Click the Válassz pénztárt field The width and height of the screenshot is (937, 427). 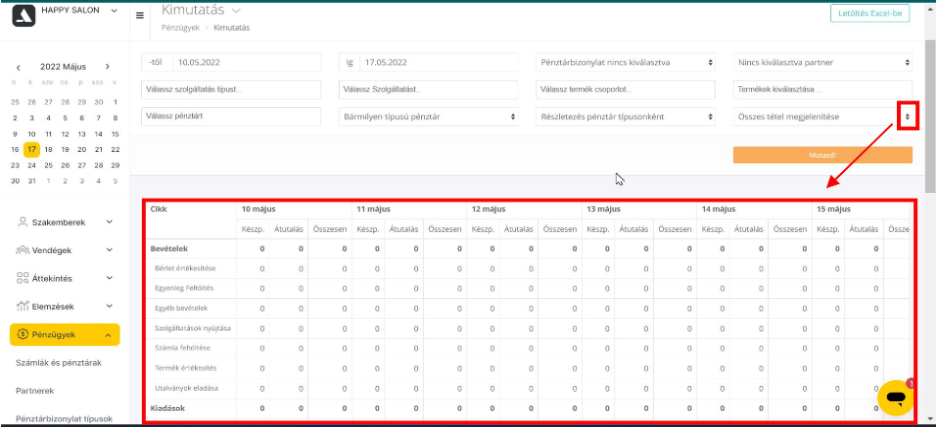pos(231,116)
